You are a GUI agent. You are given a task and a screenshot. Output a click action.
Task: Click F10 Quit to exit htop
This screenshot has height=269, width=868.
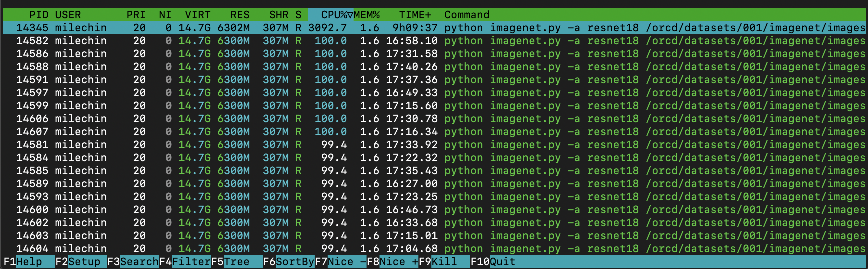point(493,262)
